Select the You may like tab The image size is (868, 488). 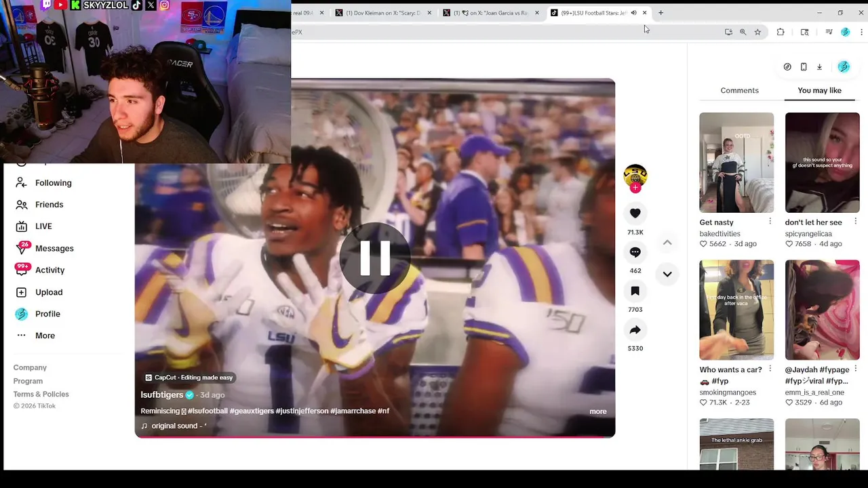[819, 90]
